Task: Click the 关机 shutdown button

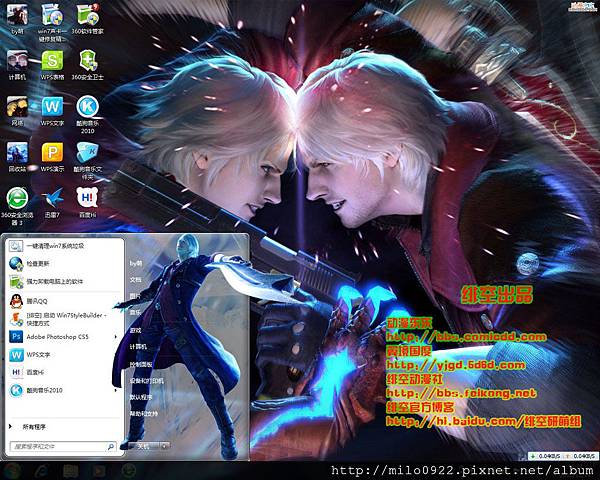Action: [144, 446]
